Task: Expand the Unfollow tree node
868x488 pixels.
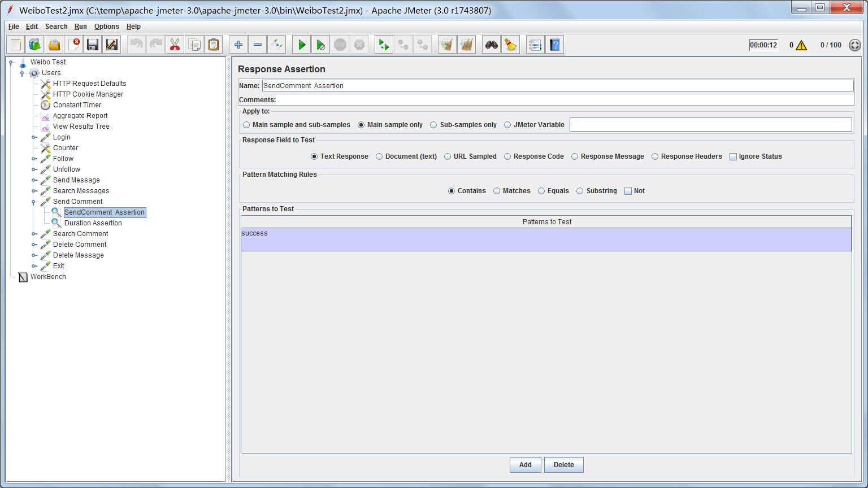Action: (33, 169)
